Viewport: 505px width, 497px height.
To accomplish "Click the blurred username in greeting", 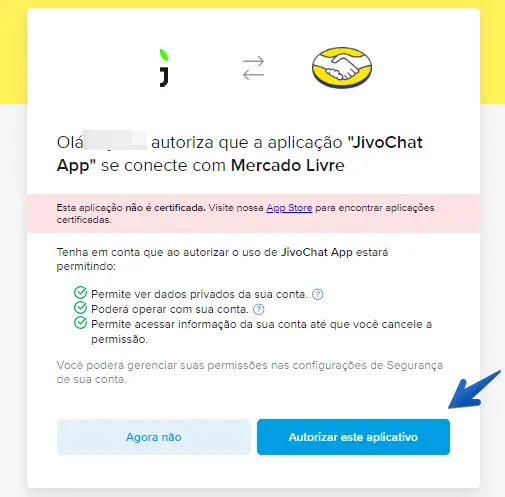I will (115, 141).
